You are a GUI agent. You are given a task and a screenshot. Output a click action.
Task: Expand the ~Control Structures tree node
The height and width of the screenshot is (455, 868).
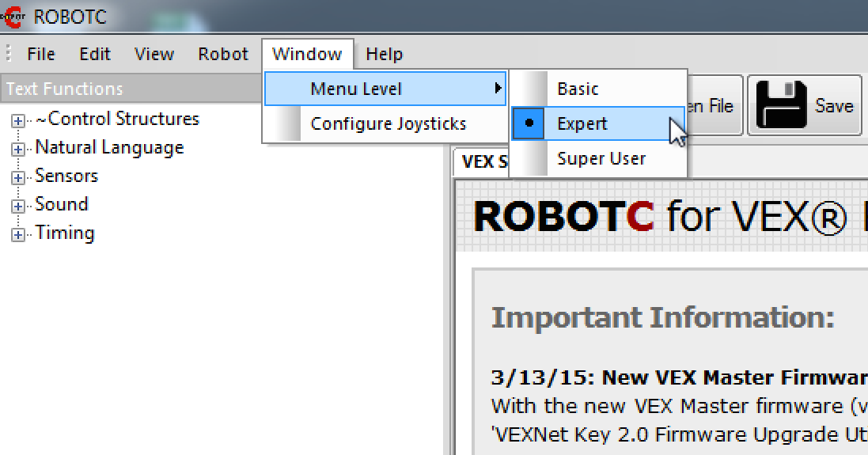click(17, 120)
